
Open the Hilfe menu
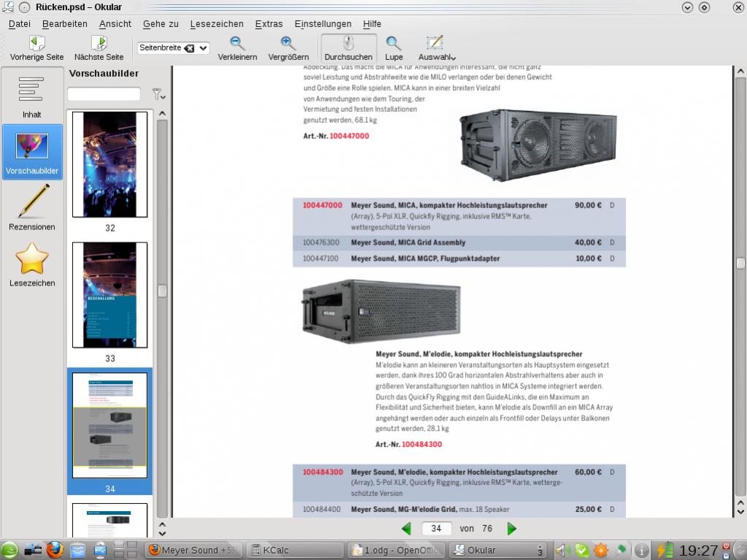pyautogui.click(x=372, y=24)
